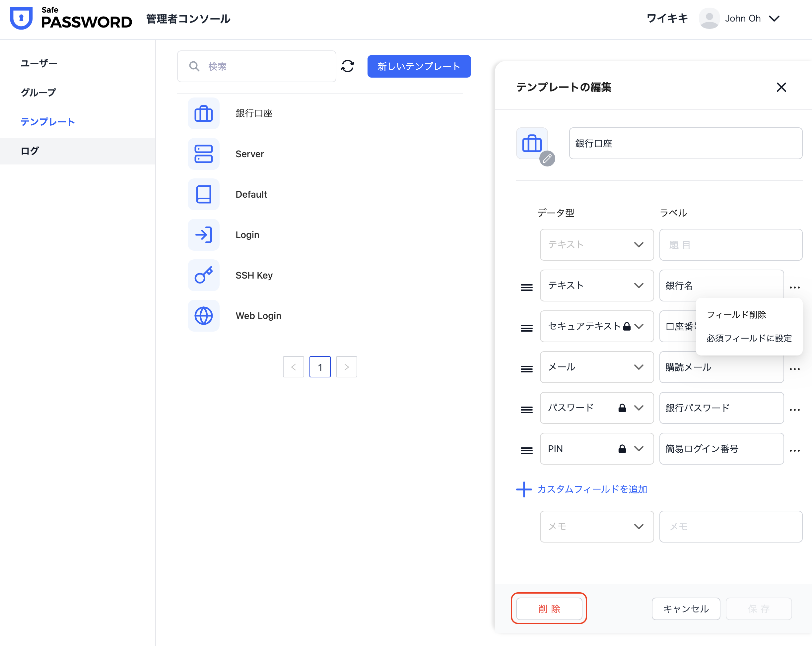Go to the ログ sidebar item
Image resolution: width=812 pixels, height=646 pixels.
coord(30,151)
